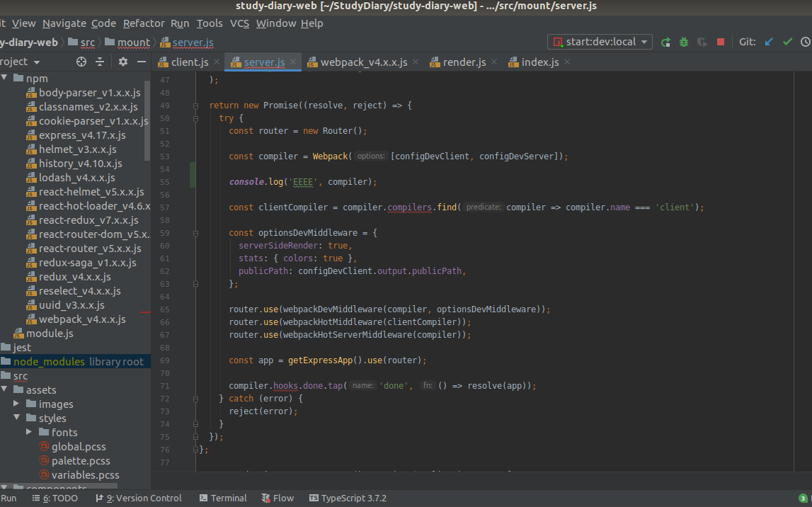Fold the try block at line 50

pyautogui.click(x=196, y=118)
